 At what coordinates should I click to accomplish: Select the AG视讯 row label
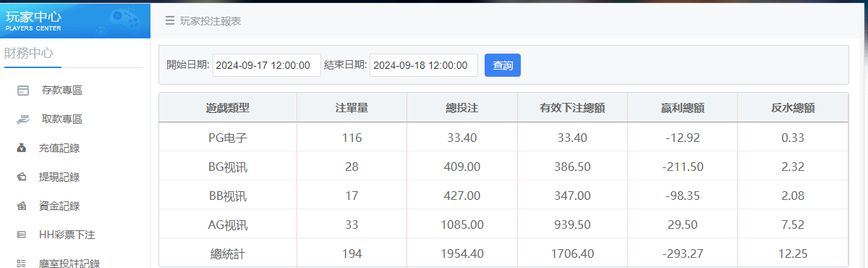click(x=228, y=225)
